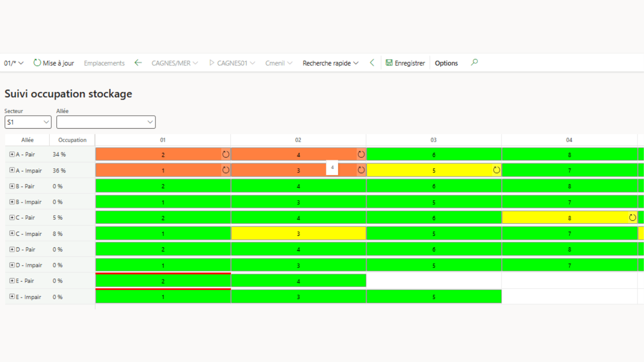Expand the B - Impair row
Screen dimensions: 644x362
coord(12,202)
